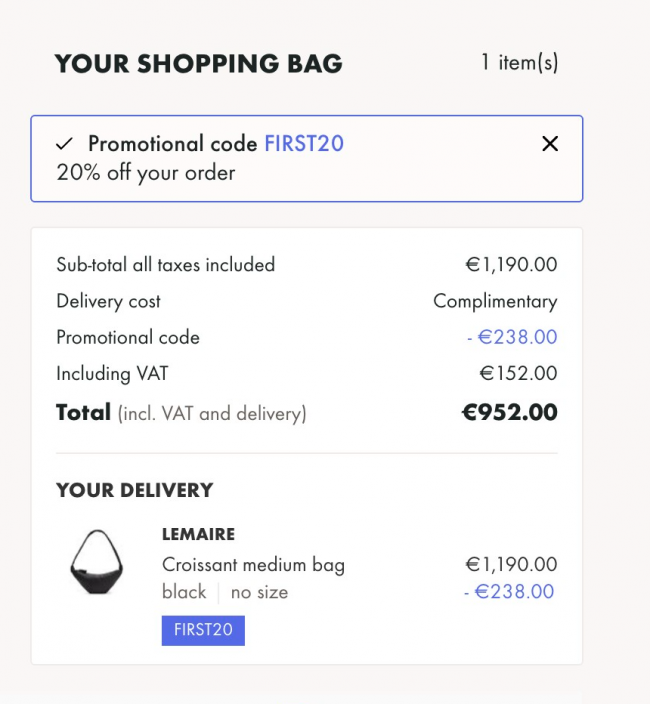The image size is (650, 704).
Task: Click the blue FIRST20 tag badge
Action: click(x=203, y=630)
